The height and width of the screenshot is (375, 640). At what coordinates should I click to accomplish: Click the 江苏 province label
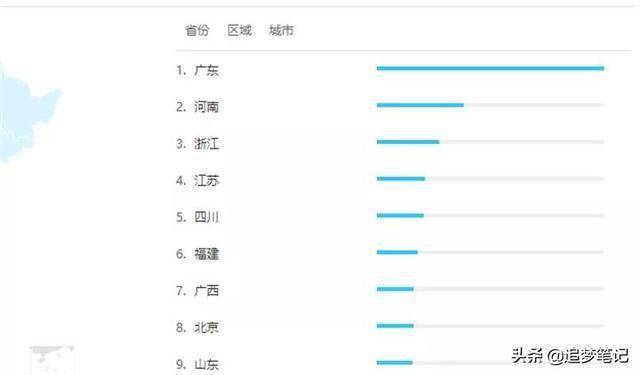[x=207, y=180]
